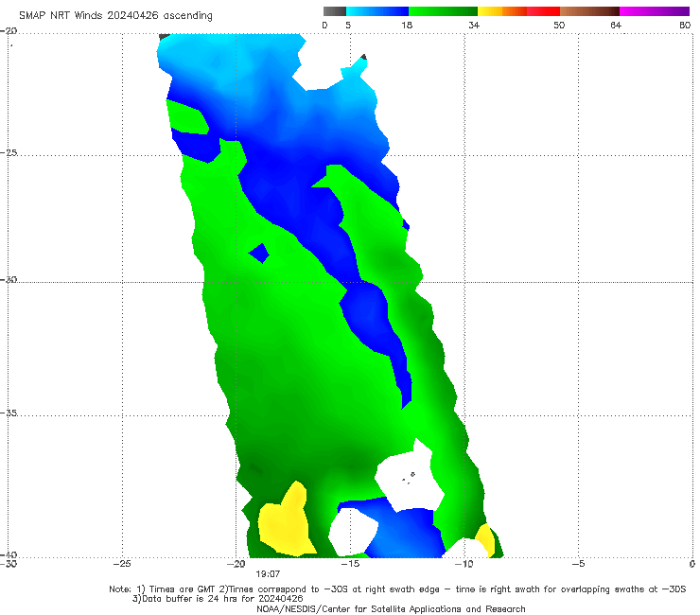700x615 pixels.
Task: Click the small yellow wind patch near -9 longitude
Action: [486, 539]
